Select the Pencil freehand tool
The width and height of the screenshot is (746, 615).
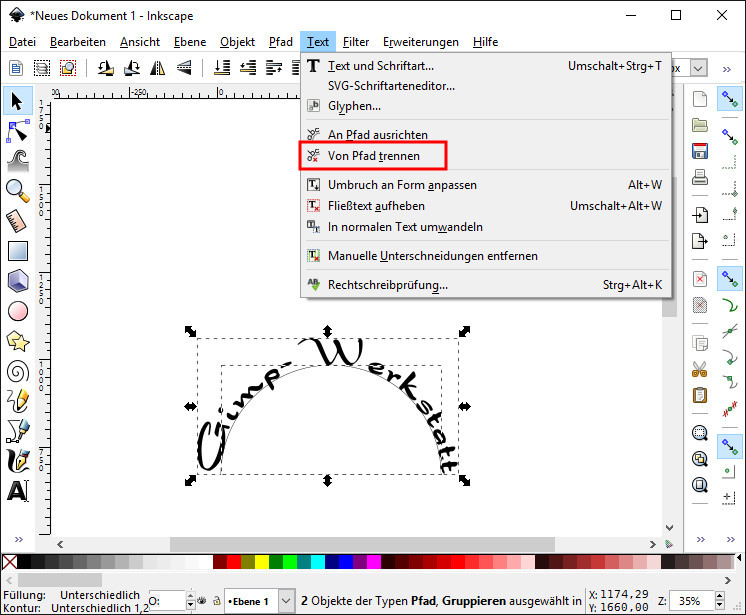18,401
